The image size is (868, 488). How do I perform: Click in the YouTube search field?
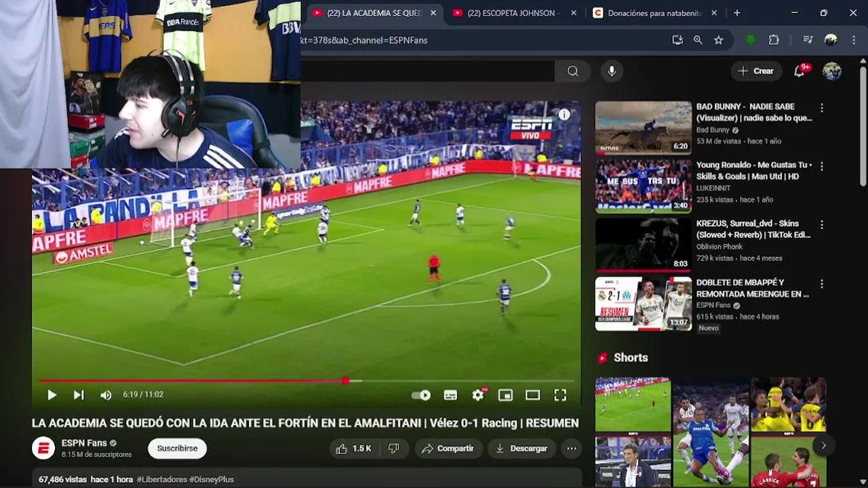click(x=427, y=71)
